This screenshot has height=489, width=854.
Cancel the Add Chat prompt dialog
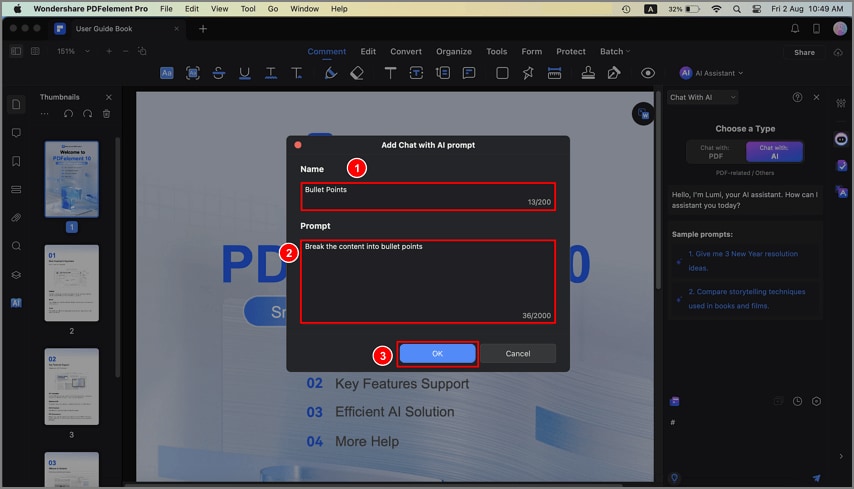(x=518, y=353)
